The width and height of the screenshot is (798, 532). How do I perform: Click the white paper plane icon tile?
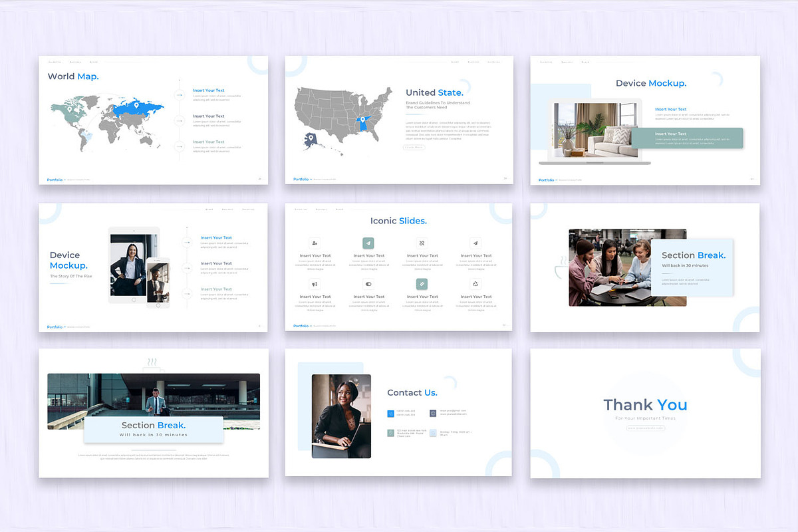475,243
